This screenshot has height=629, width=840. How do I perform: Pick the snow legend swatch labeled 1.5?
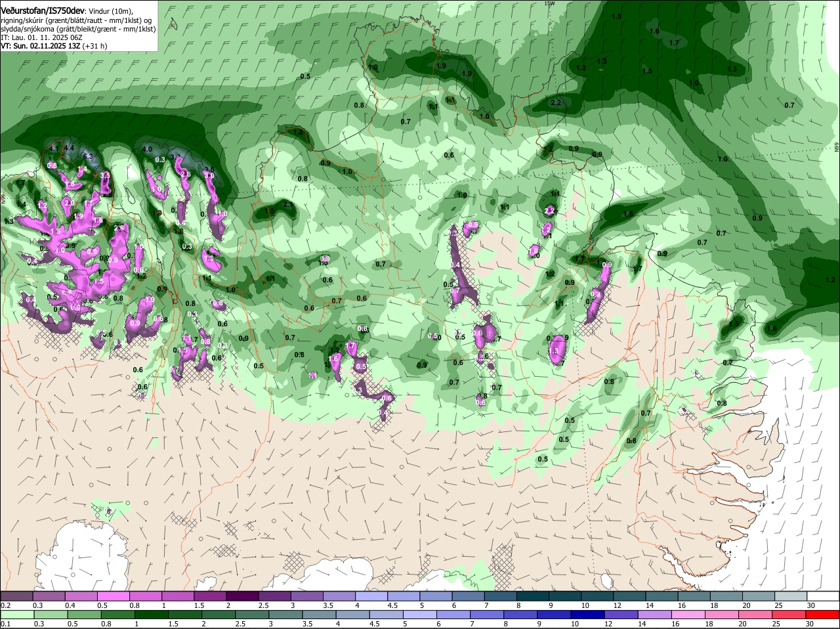(210, 596)
